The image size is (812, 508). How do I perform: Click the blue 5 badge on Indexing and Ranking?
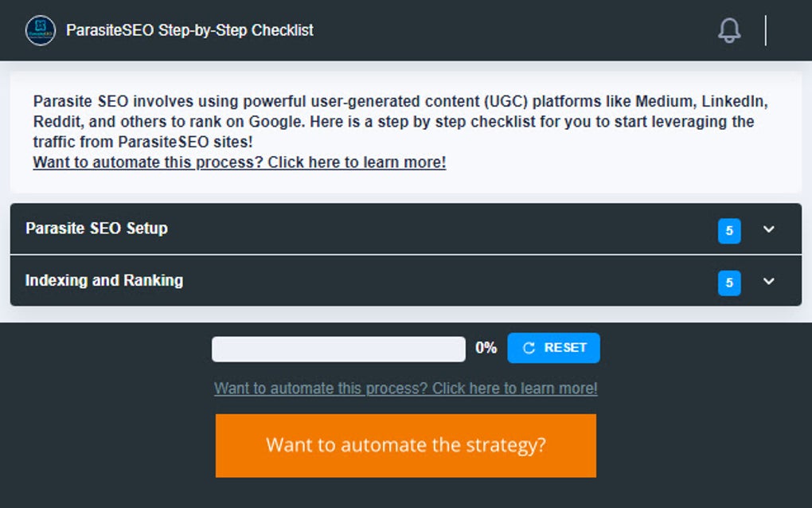(x=729, y=283)
